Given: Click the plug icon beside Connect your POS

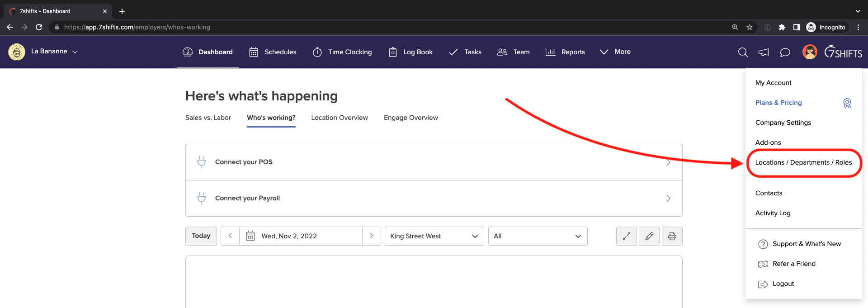Looking at the screenshot, I should point(202,162).
